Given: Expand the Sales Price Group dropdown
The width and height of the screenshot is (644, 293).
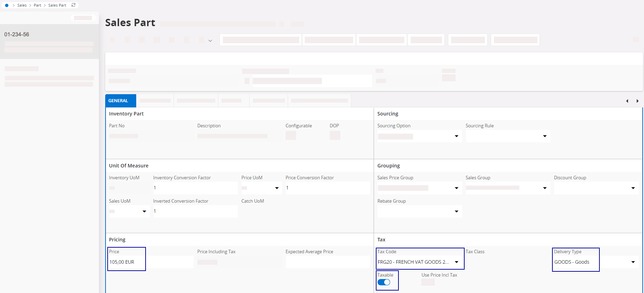Looking at the screenshot, I should click(456, 188).
